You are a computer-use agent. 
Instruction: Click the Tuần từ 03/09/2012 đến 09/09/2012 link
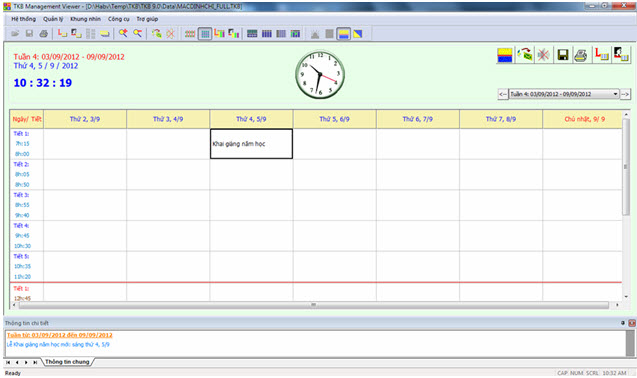pos(60,335)
